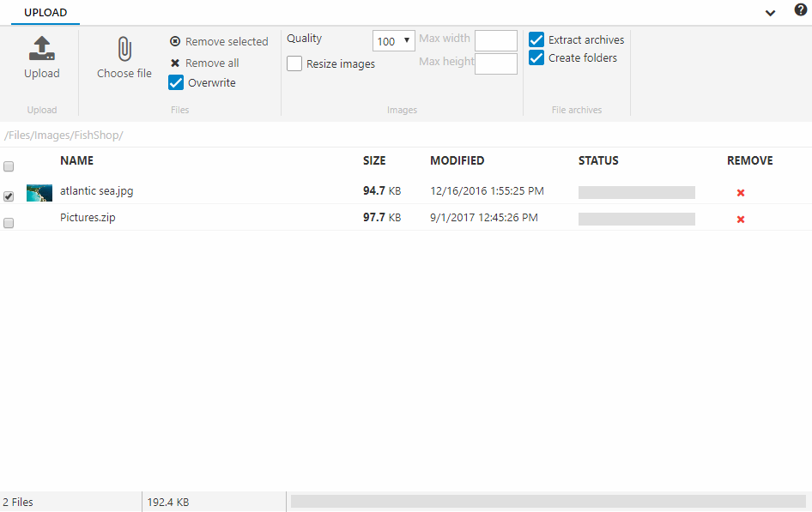Uncheck Extract archives option
This screenshot has height=512, width=812.
pyautogui.click(x=536, y=40)
